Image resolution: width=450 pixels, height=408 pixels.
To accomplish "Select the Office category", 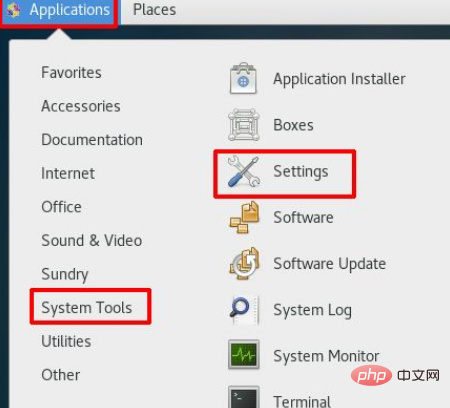I will pyautogui.click(x=61, y=207).
